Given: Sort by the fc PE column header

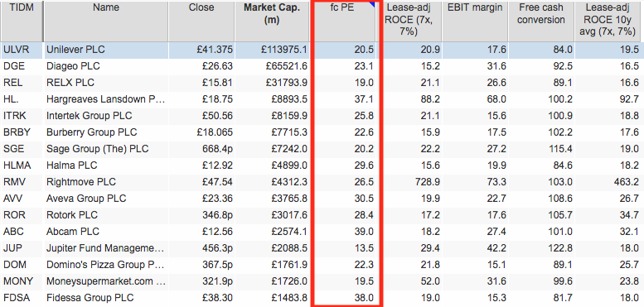Looking at the screenshot, I should pyautogui.click(x=343, y=21).
